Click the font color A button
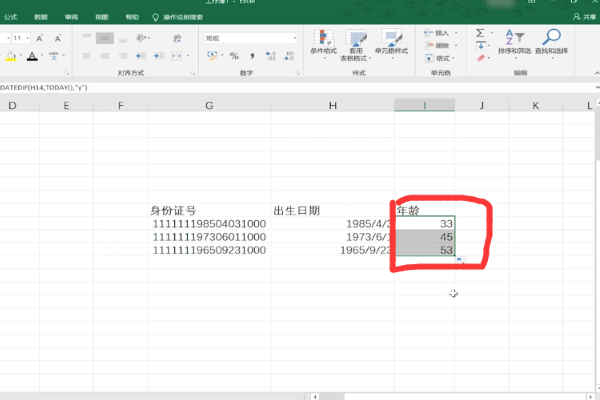The height and width of the screenshot is (400, 600). [x=32, y=56]
